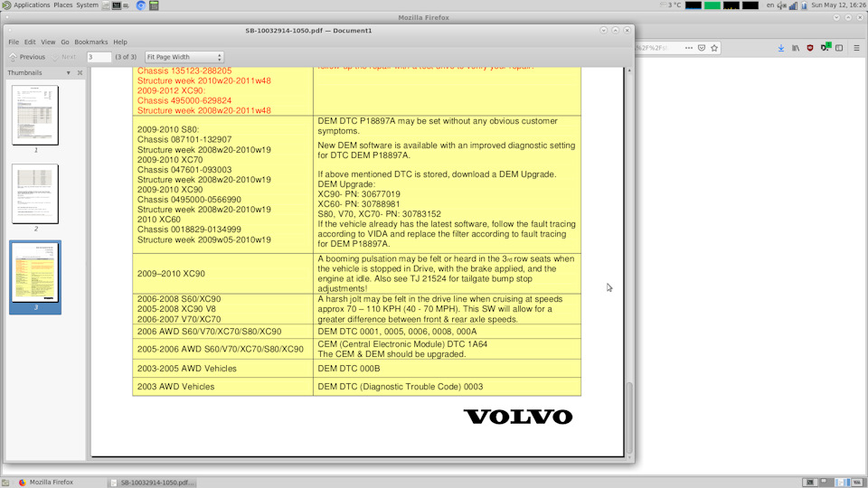Screen dimensions: 868x488
Task: Select page 1 thumbnail
Action: click(x=35, y=115)
